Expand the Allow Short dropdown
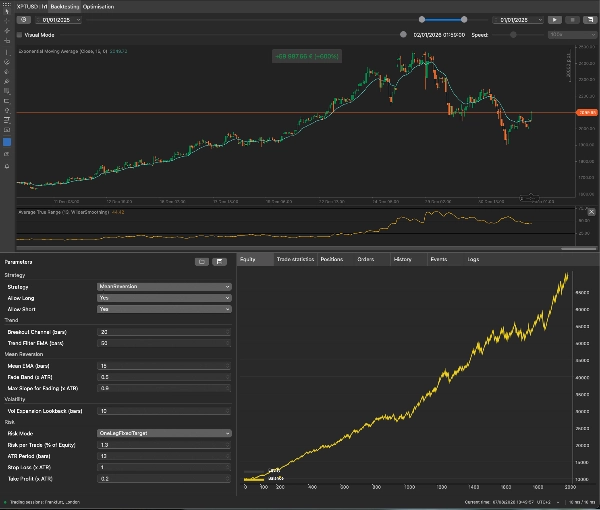Screen dimensions: 600x510 pyautogui.click(x=164, y=309)
